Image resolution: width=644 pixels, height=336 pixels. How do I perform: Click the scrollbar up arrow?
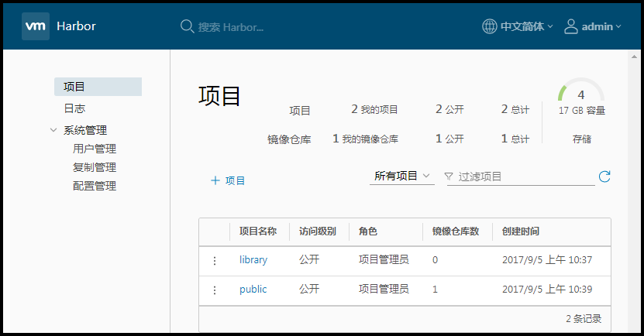coord(634,57)
